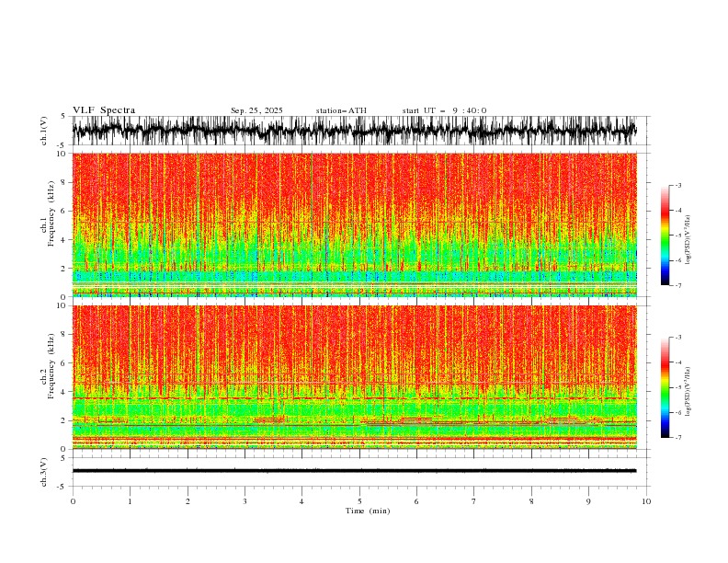
Task: Click the time axis tick label "5"
Action: 359,501
